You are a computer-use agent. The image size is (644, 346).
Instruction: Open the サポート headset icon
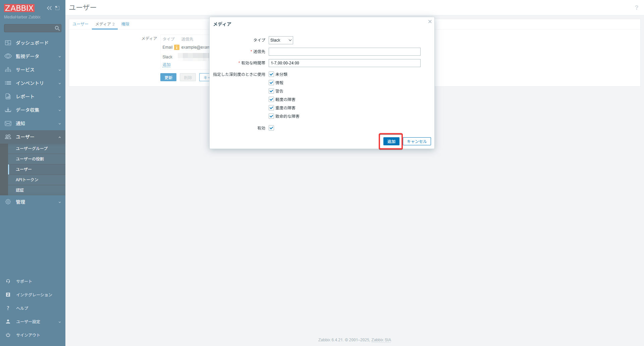(8, 281)
